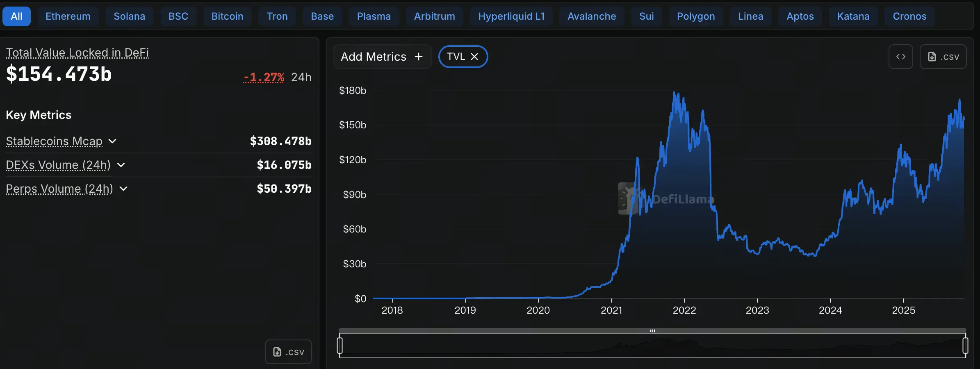The image size is (980, 369).
Task: Switch to the Arbitrum chain tab
Action: click(x=435, y=16)
